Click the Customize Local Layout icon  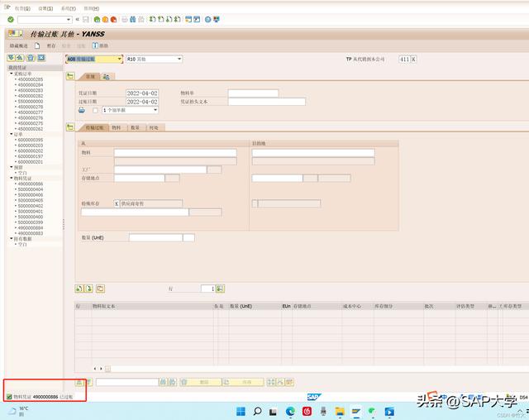tap(217, 20)
